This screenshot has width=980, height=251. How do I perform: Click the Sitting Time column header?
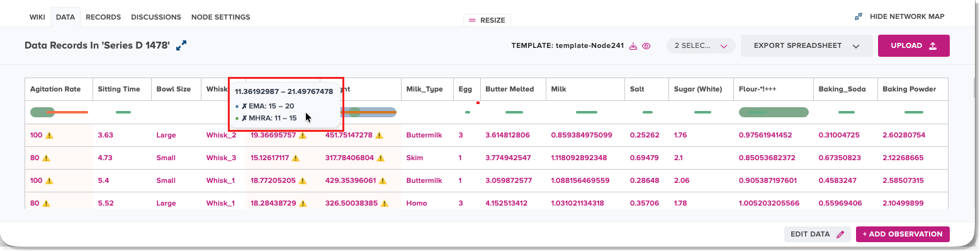point(122,90)
